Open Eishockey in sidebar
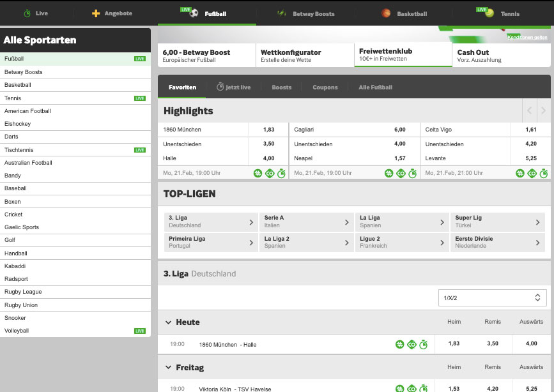 (x=75, y=124)
